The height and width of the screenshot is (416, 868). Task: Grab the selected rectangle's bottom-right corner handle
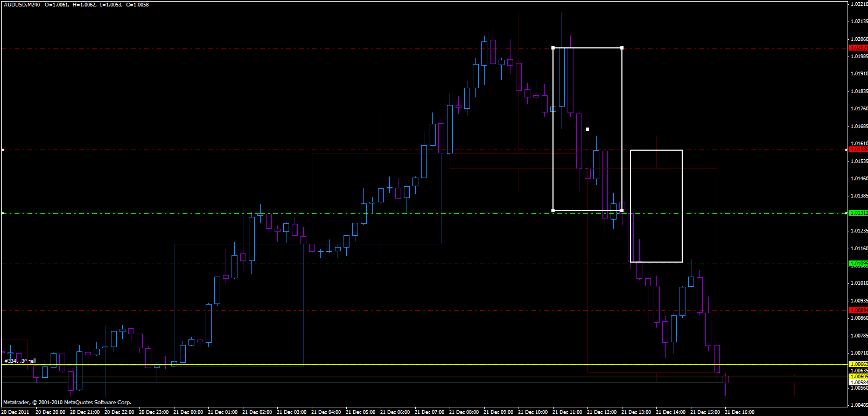(622, 210)
